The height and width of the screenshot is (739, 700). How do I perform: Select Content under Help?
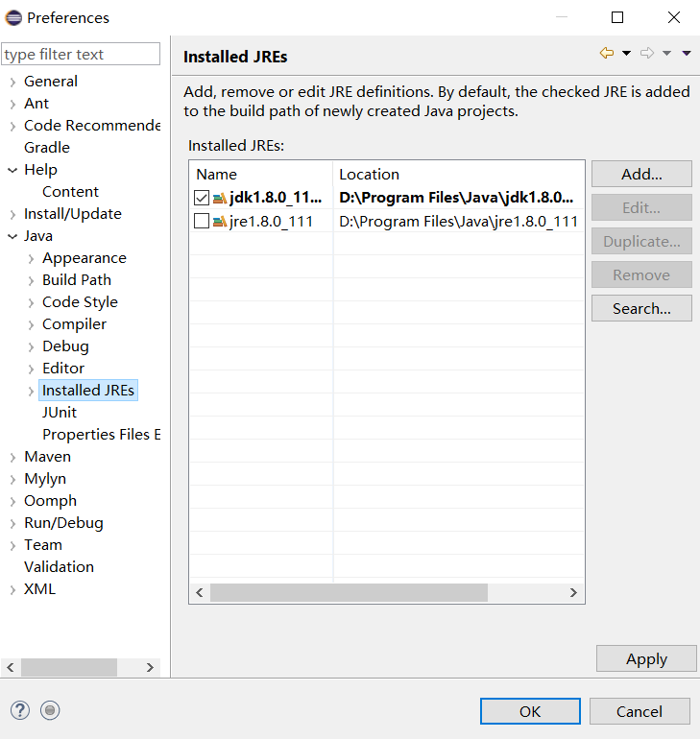(70, 192)
